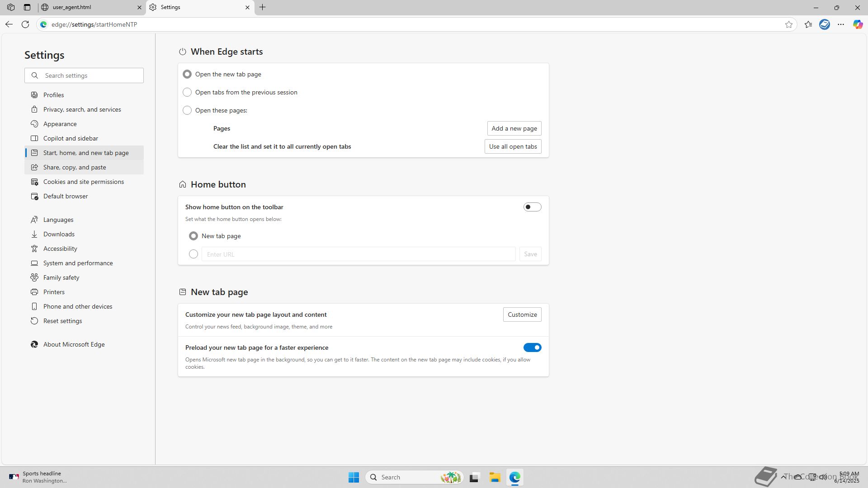Open Settings and more ellipsis menu
Screen dimensions: 868x488
pyautogui.click(x=841, y=24)
